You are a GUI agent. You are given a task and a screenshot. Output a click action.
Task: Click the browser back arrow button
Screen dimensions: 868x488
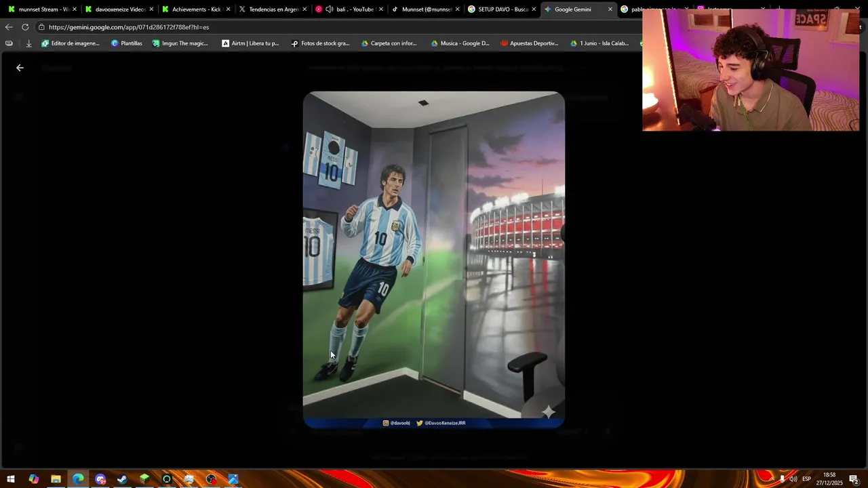click(x=8, y=27)
